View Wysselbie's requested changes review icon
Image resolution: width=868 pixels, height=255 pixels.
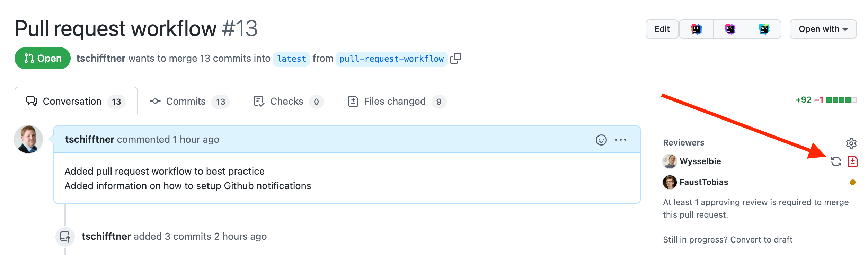853,161
